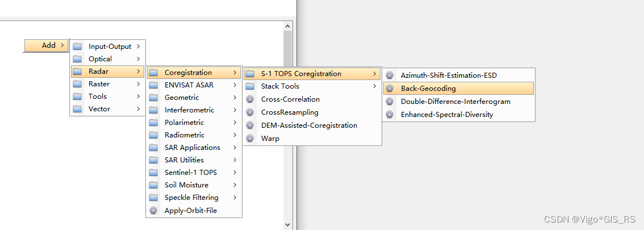This screenshot has width=644, height=230.
Task: Open the Sentinel-1 TOPS submenu
Action: pyautogui.click(x=194, y=173)
